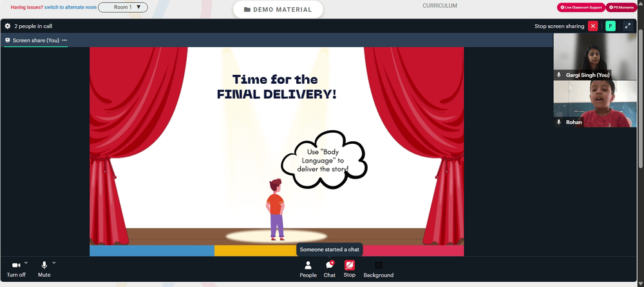Image resolution: width=644 pixels, height=287 pixels.
Task: Select Screen share (You) tab
Action: pos(35,40)
